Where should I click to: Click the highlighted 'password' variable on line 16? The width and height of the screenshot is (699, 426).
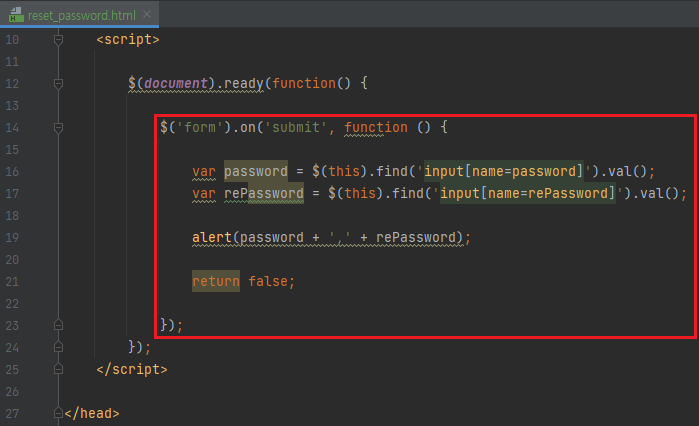point(255,171)
